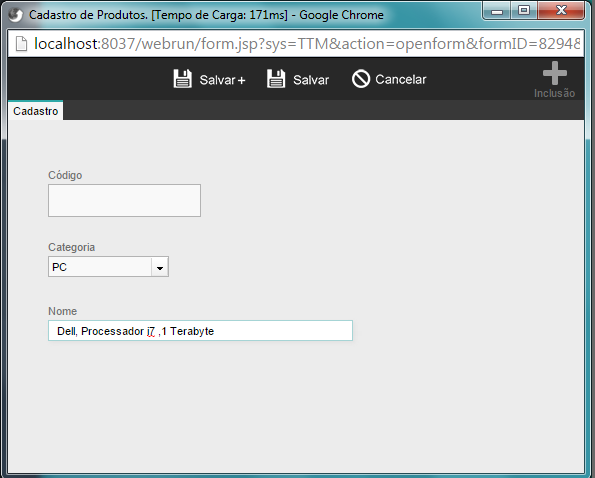Screen dimensions: 595x478
Task: Minimize the Cadastro de Produtos window
Action: 497,11
